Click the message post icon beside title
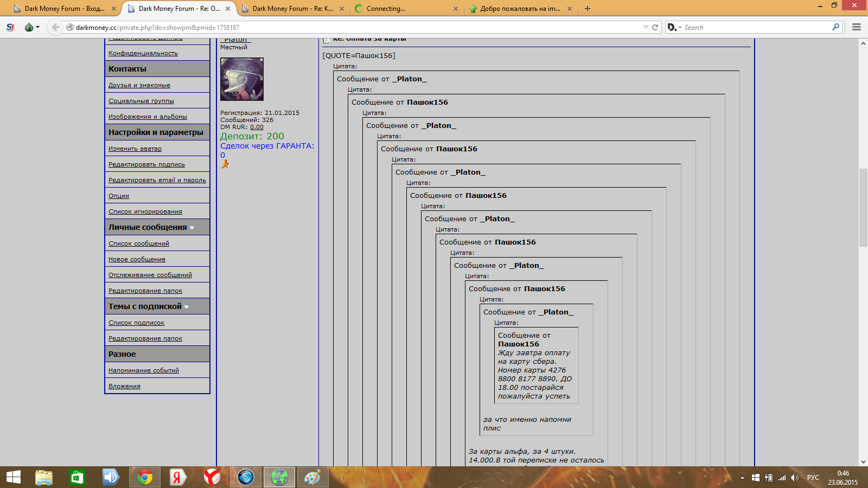The height and width of the screenshot is (488, 868). coord(327,40)
